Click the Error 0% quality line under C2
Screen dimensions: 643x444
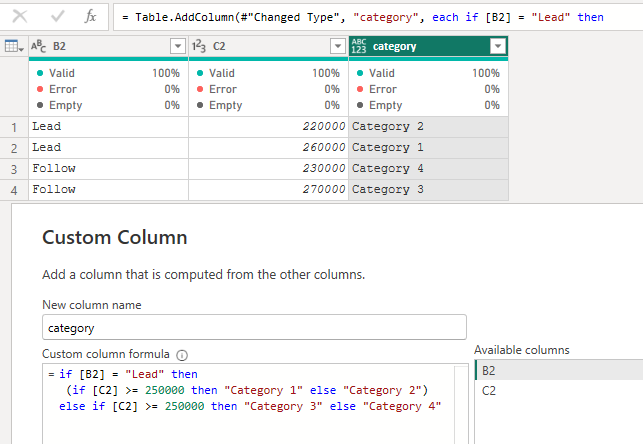click(268, 89)
